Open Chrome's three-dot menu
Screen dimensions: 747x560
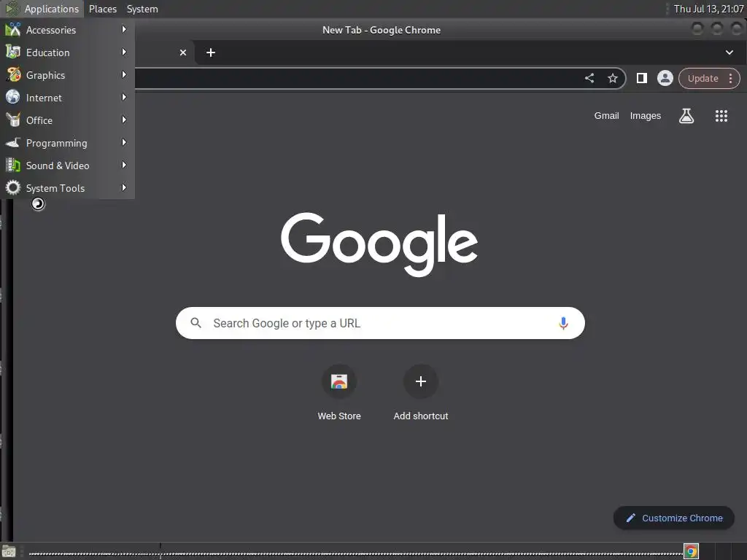tap(730, 79)
